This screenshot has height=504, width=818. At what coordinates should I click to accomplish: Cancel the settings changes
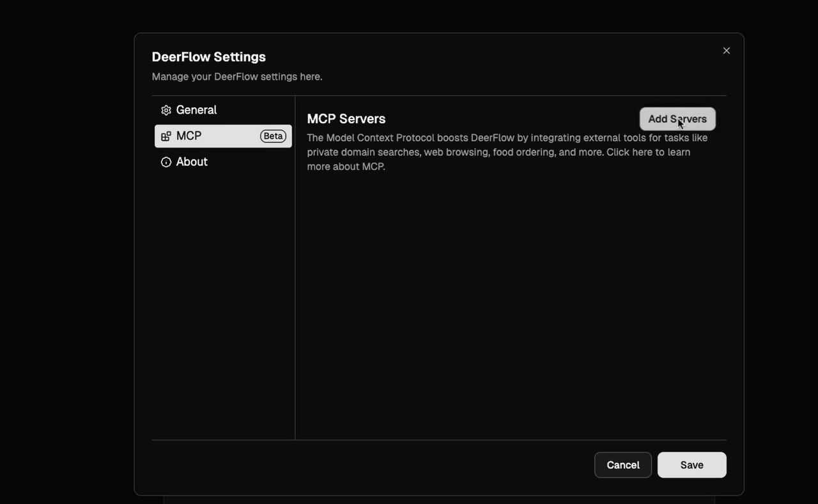[622, 465]
